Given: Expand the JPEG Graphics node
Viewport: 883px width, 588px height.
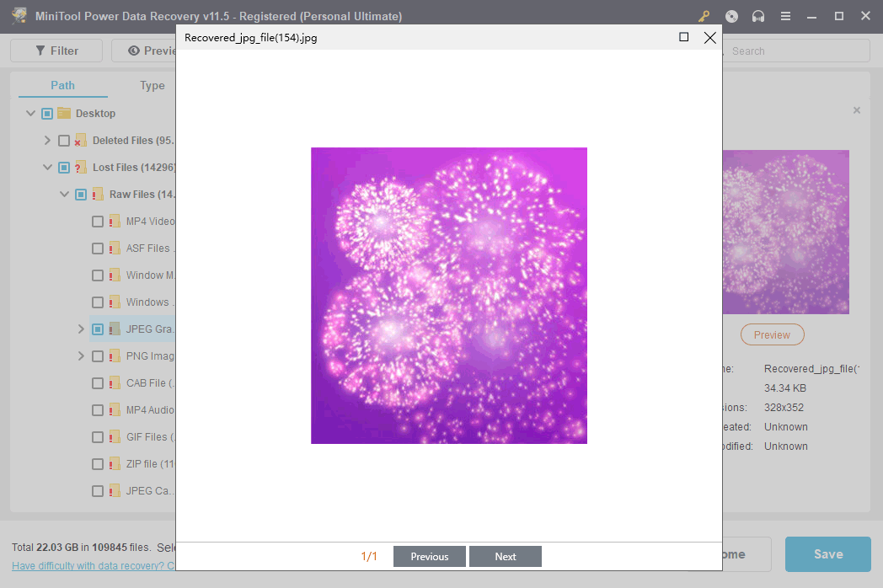Looking at the screenshot, I should 81,329.
